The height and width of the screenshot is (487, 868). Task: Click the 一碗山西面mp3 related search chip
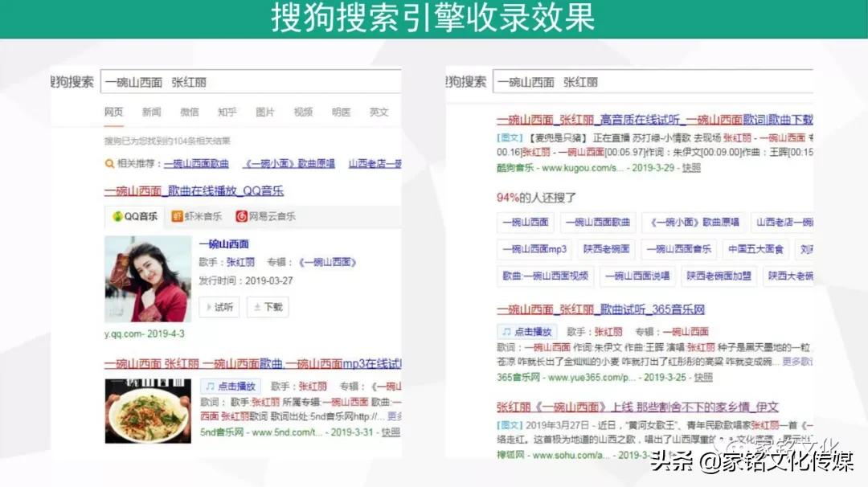(536, 248)
